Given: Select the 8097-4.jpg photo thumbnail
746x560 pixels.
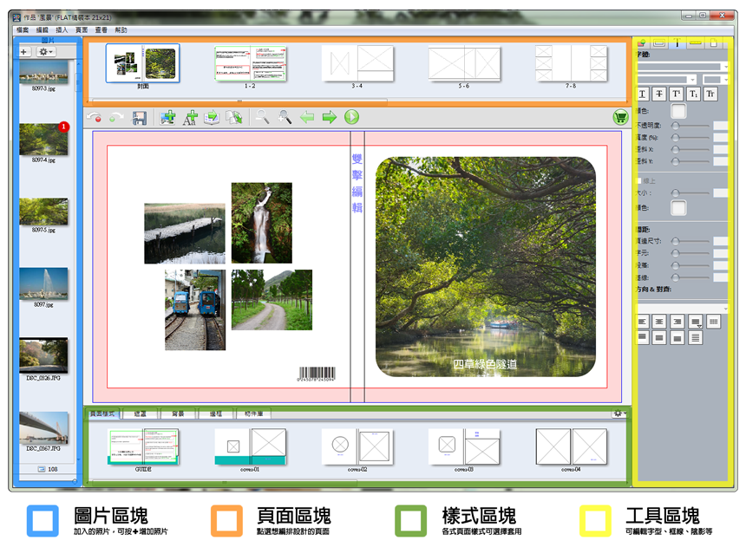Looking at the screenshot, I should (43, 140).
